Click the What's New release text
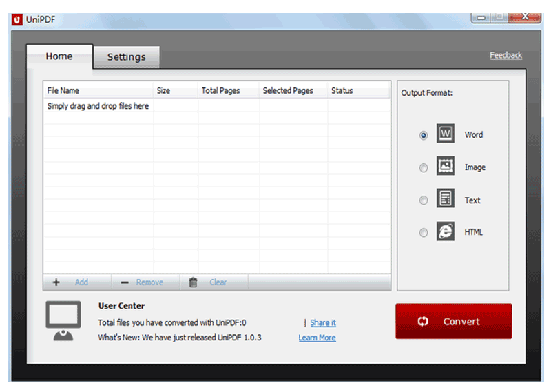The image size is (551, 392). tap(180, 338)
